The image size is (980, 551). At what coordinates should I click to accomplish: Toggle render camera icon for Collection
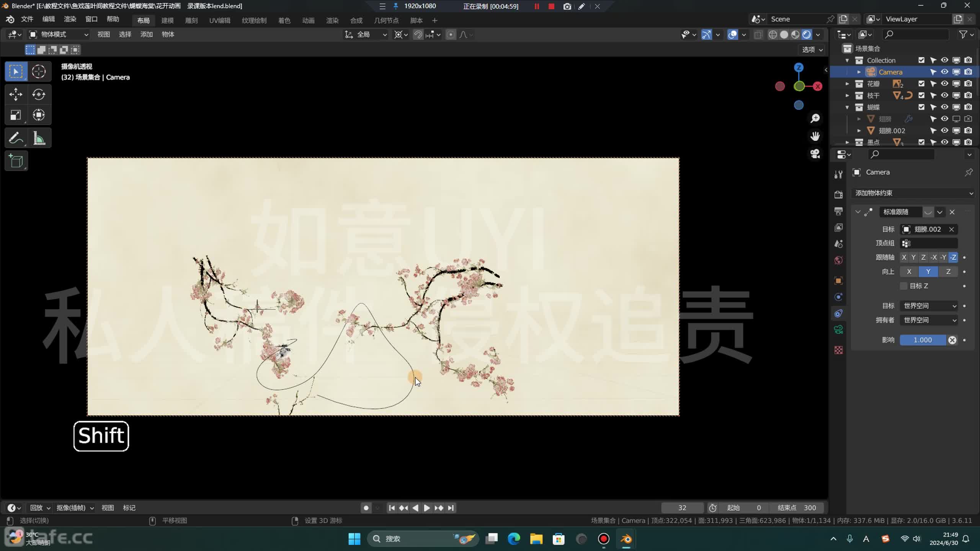[x=968, y=60]
